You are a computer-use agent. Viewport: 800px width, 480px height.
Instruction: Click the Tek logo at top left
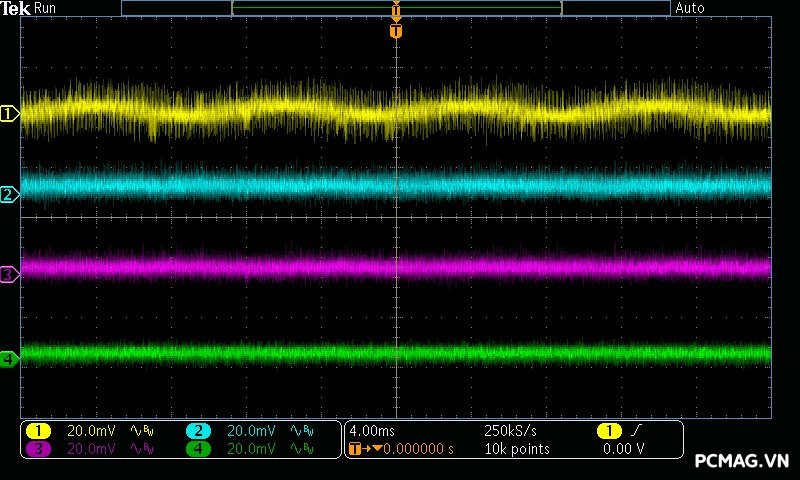pyautogui.click(x=16, y=8)
